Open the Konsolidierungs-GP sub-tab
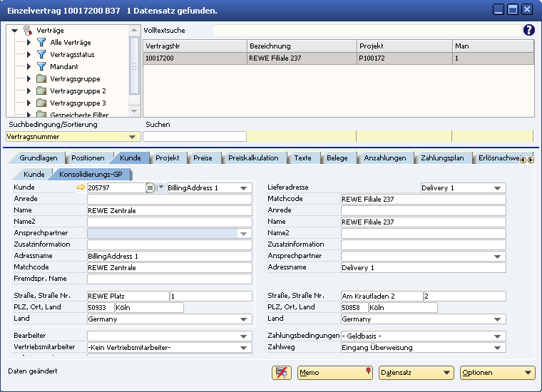Screen dimensions: 542x392 click(89, 174)
